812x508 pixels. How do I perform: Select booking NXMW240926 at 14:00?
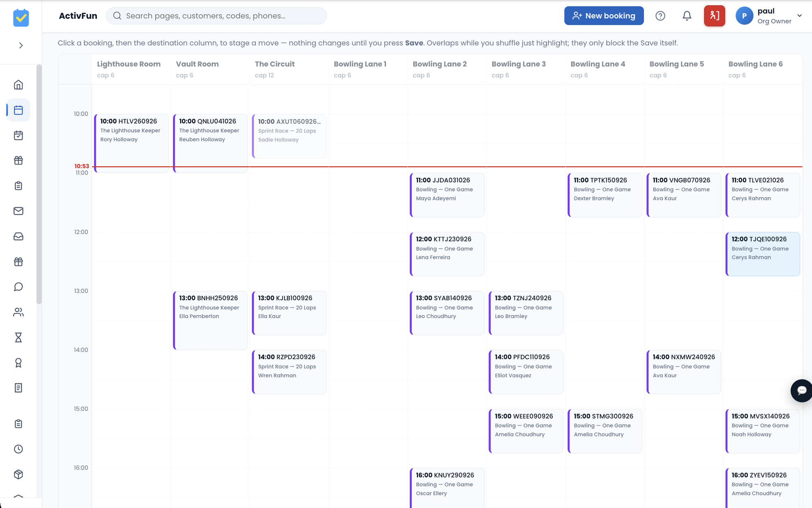pyautogui.click(x=684, y=372)
